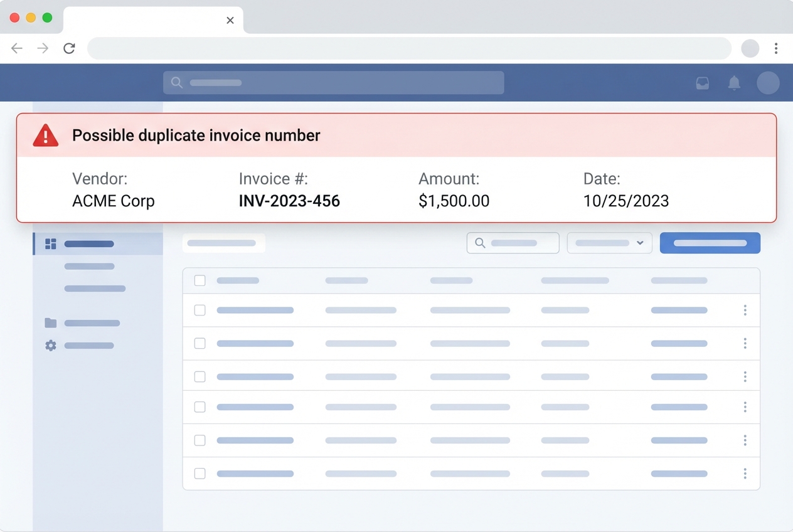This screenshot has width=793, height=532.
Task: Check the select-all checkbox in table header
Action: pyautogui.click(x=200, y=280)
